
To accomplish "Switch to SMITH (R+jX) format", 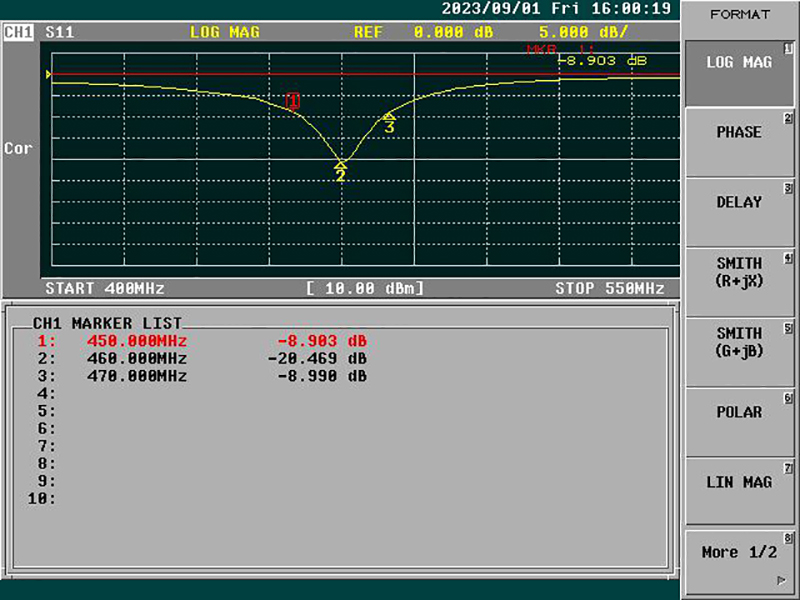I will point(739,283).
